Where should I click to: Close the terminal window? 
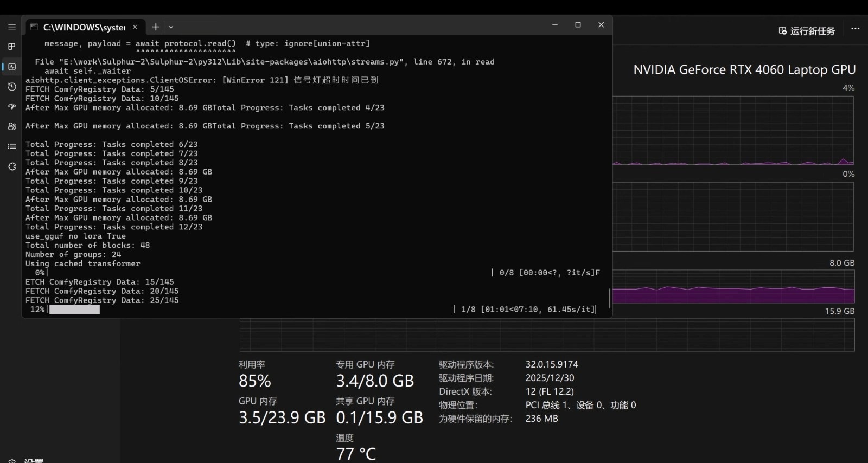point(601,25)
